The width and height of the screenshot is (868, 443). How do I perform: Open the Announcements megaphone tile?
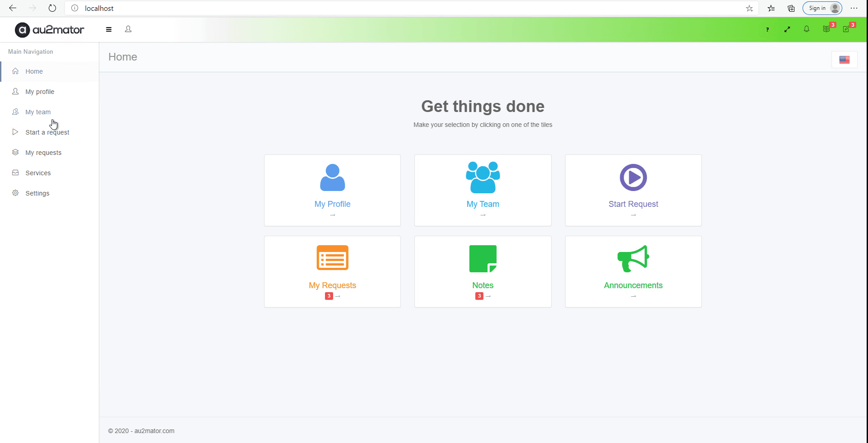[633, 271]
